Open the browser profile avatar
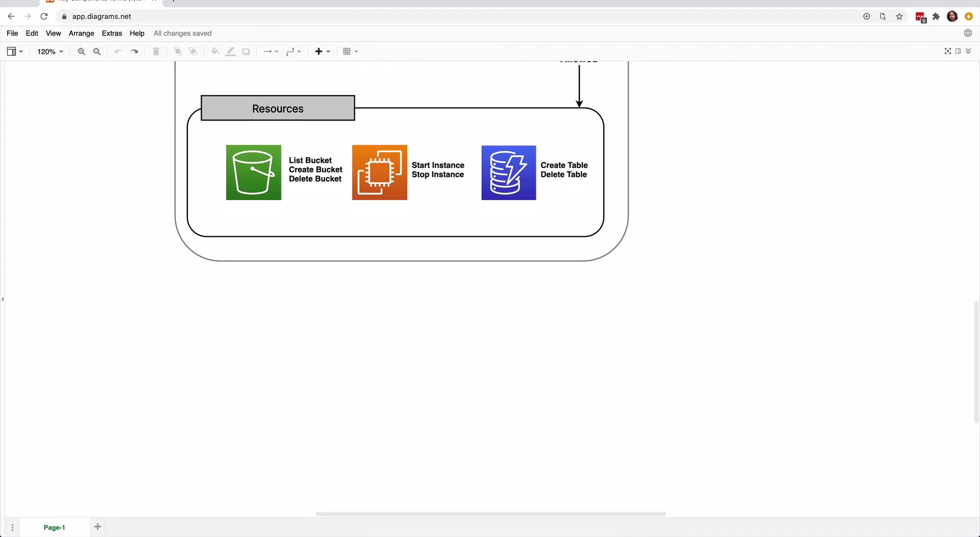 (x=952, y=16)
